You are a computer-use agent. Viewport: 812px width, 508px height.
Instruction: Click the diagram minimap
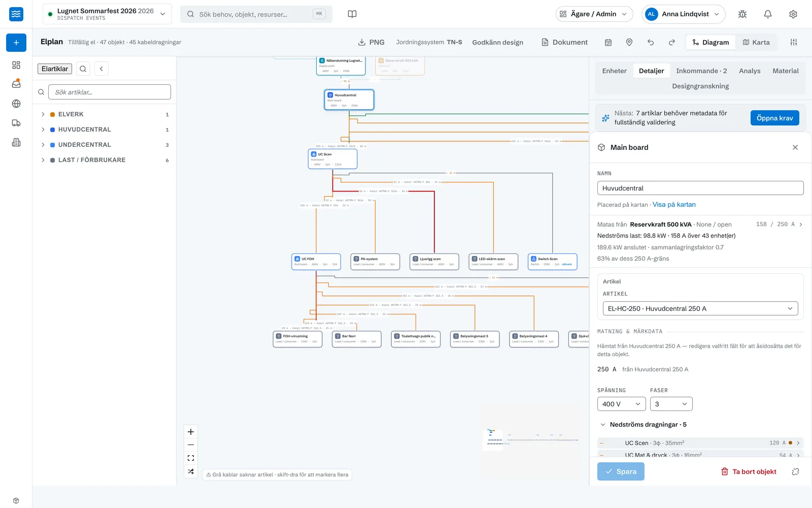point(531,439)
